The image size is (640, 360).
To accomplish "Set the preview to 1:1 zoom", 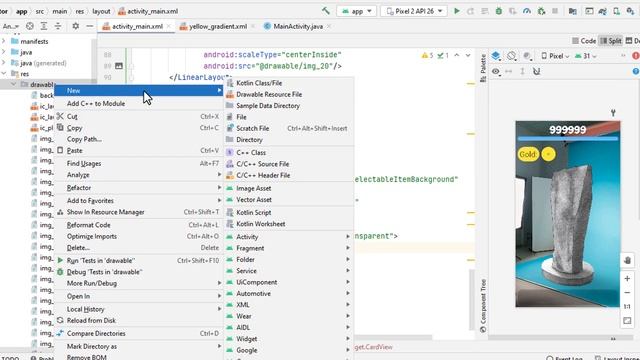I will (627, 307).
